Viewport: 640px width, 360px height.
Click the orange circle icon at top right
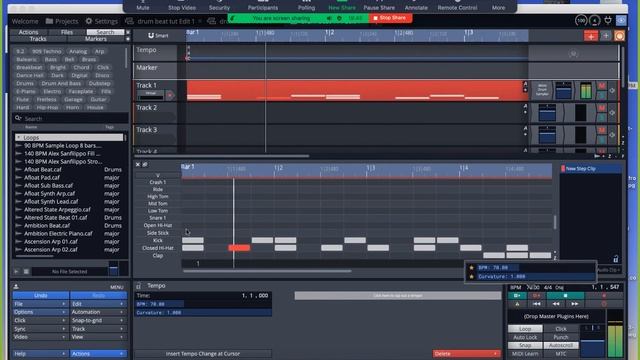pyautogui.click(x=619, y=36)
